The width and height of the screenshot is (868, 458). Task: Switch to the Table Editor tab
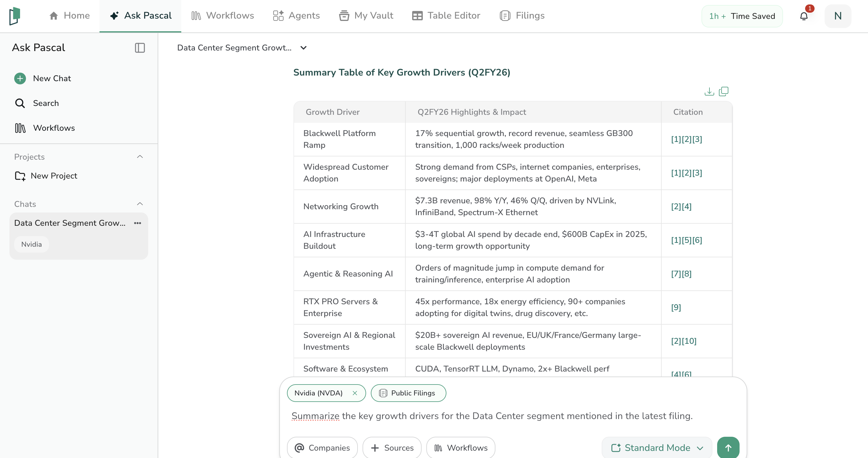coord(446,16)
